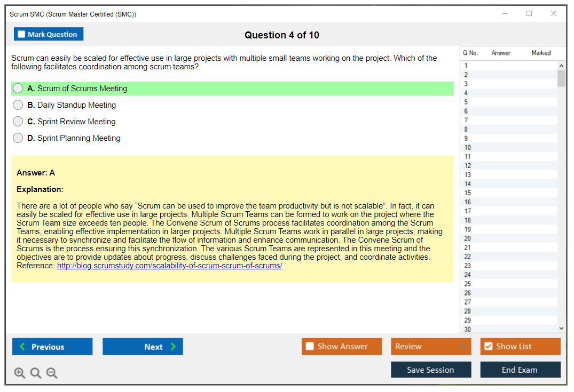Click the zoom reset magnifier icon
This screenshot has width=574, height=392.
click(x=36, y=373)
